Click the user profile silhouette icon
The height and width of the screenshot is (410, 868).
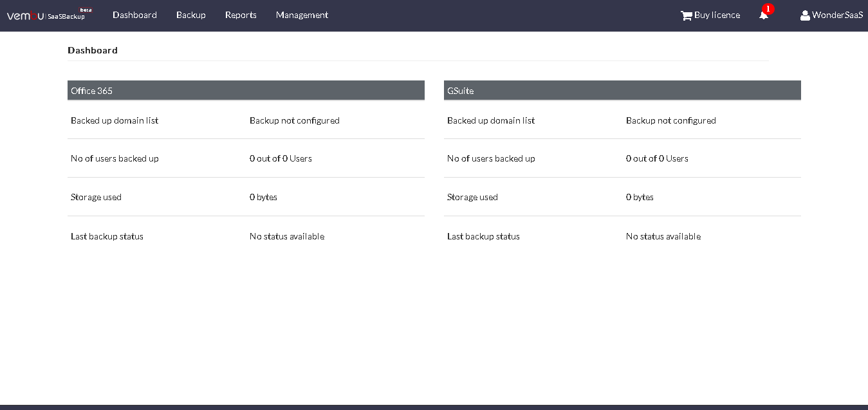(x=804, y=15)
